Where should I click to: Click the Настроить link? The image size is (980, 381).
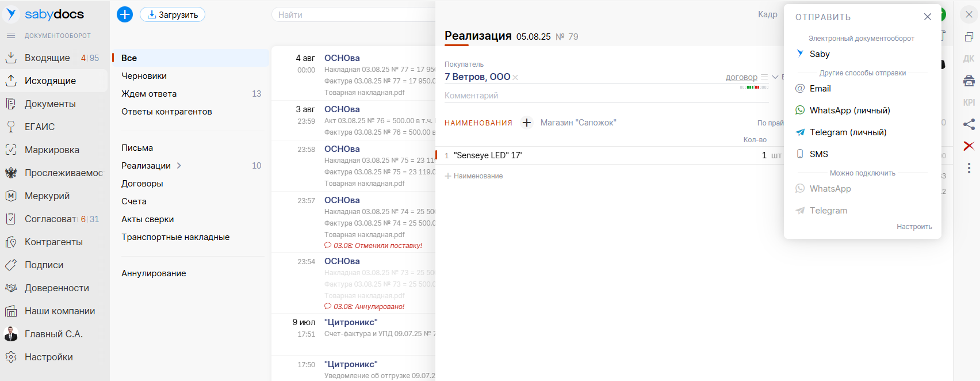(914, 227)
